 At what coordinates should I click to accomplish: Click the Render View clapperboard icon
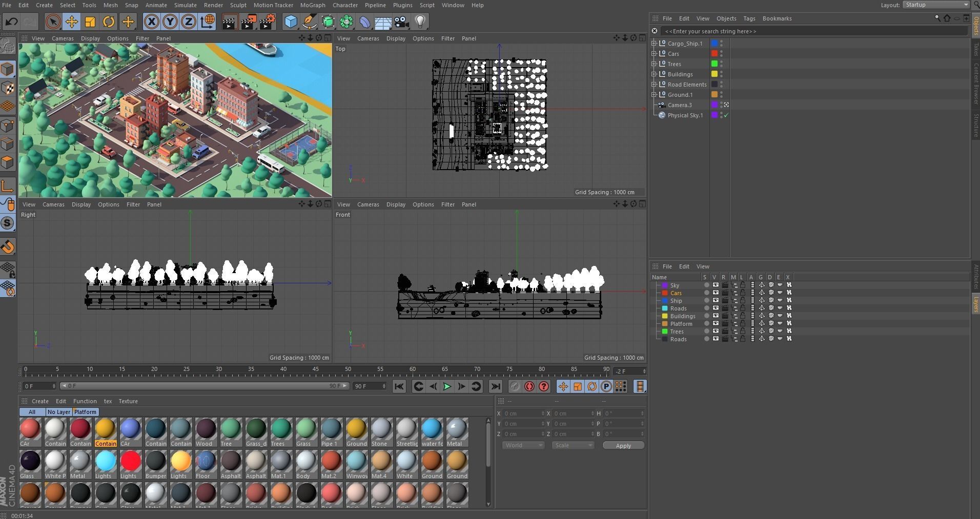point(230,22)
